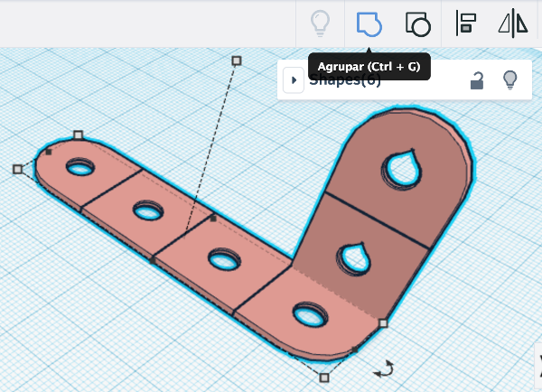Image resolution: width=542 pixels, height=392 pixels.
Task: Click the Agrupar (Group) shapes icon
Action: (369, 23)
